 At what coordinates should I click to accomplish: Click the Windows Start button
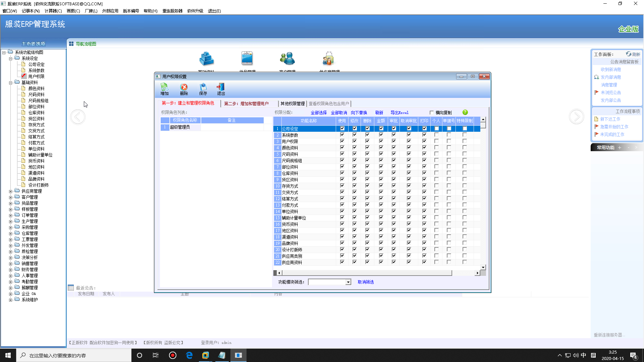click(8, 355)
